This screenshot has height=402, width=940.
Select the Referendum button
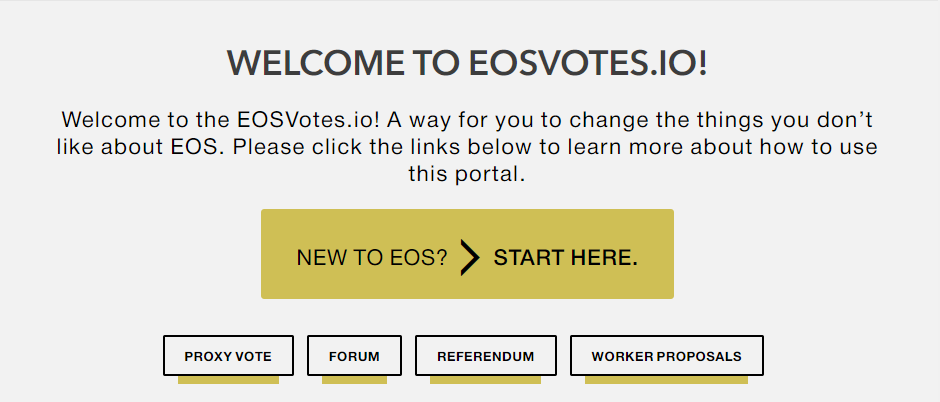(486, 356)
